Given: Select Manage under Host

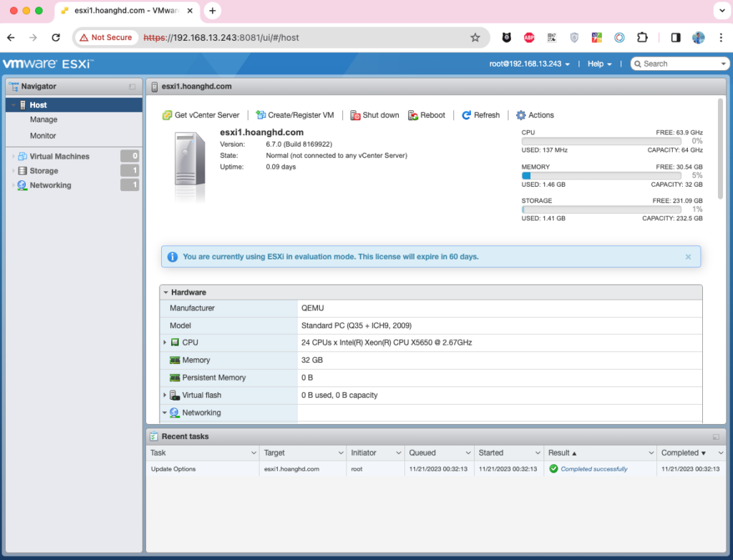Looking at the screenshot, I should point(44,119).
